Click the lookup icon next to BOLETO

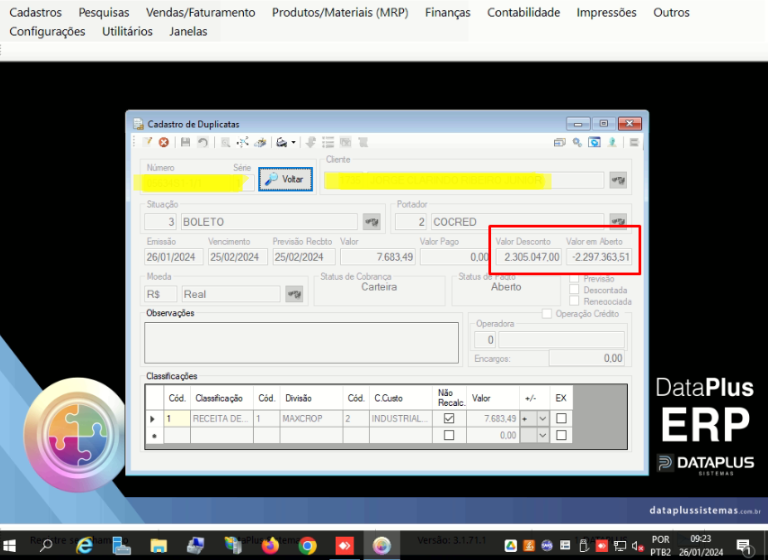(372, 222)
